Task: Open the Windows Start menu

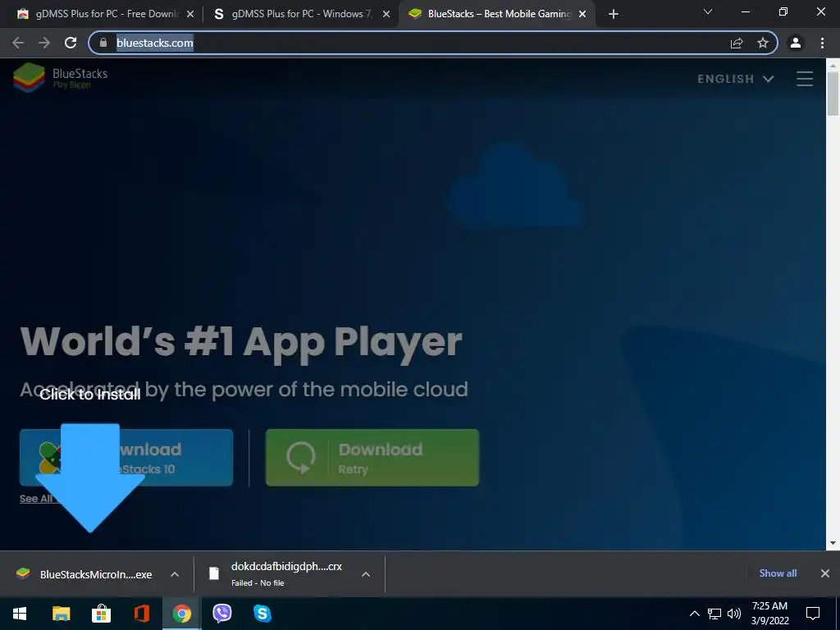Action: [20, 614]
